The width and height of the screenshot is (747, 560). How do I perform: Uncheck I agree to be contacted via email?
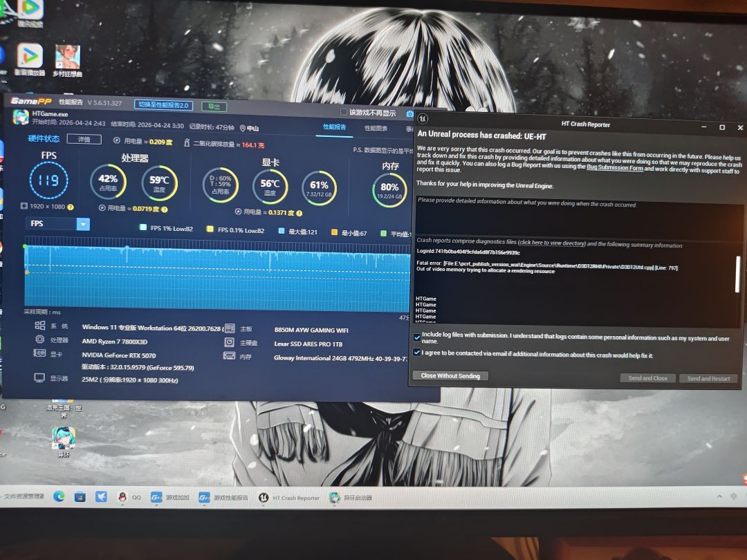[x=417, y=353]
